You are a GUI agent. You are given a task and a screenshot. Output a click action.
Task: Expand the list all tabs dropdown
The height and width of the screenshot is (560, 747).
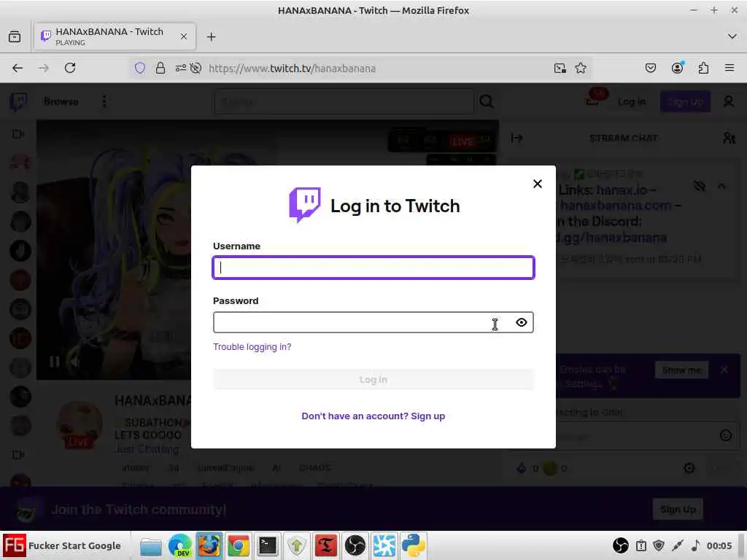[x=732, y=36]
